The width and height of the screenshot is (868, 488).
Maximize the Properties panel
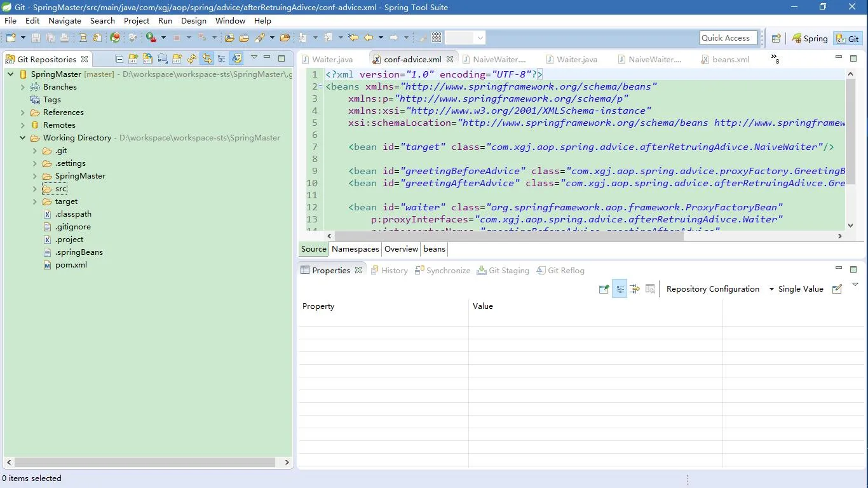[x=853, y=269]
